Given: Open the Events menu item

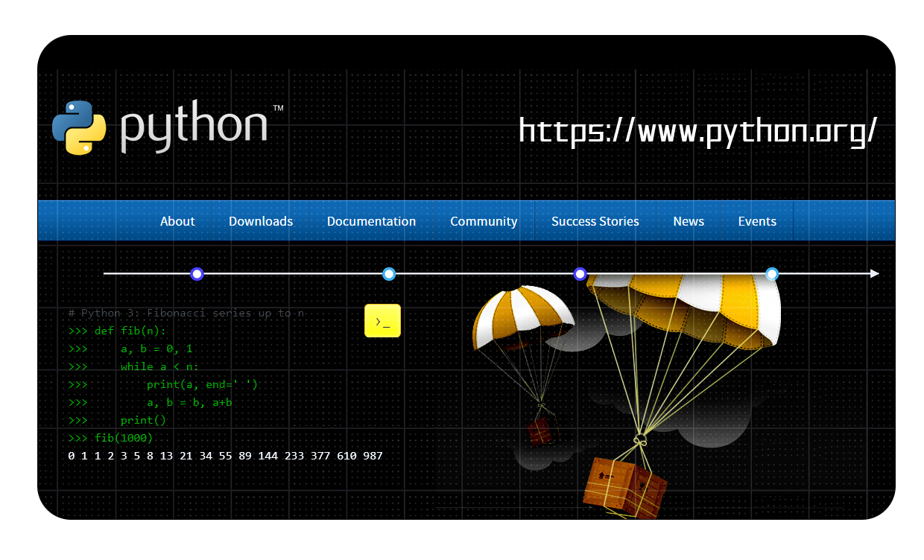Looking at the screenshot, I should (757, 221).
